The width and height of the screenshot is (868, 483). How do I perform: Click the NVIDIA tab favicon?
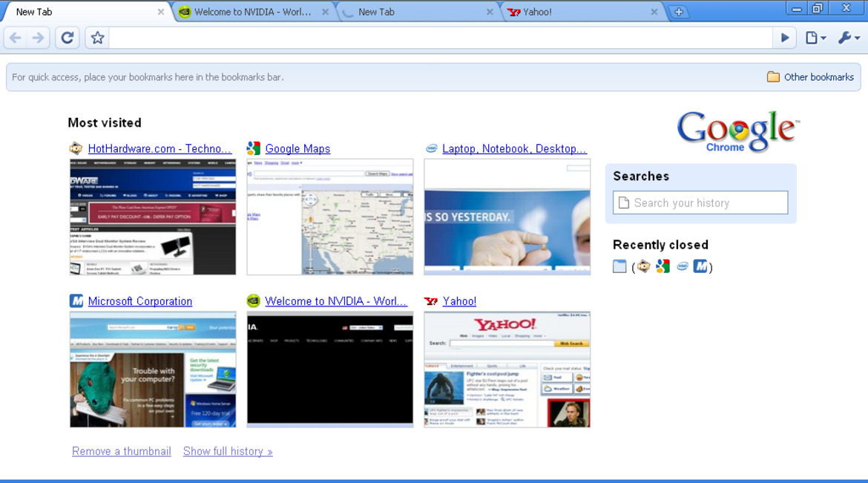pyautogui.click(x=184, y=12)
